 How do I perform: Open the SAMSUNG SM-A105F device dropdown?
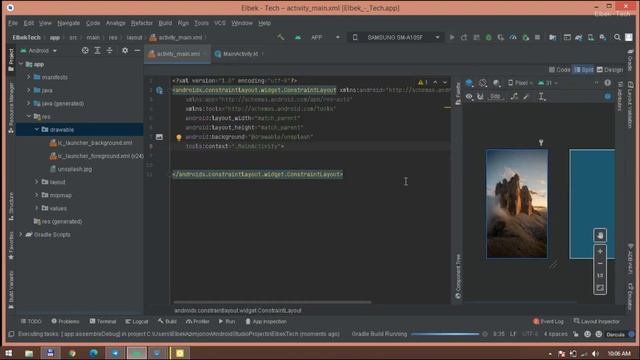[396, 37]
